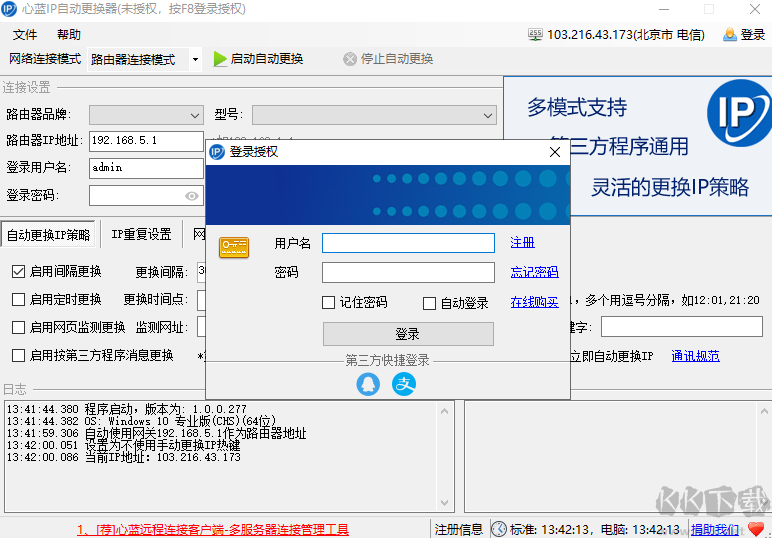Image resolution: width=772 pixels, height=538 pixels.
Task: Open the 型号 dropdown
Action: point(374,115)
